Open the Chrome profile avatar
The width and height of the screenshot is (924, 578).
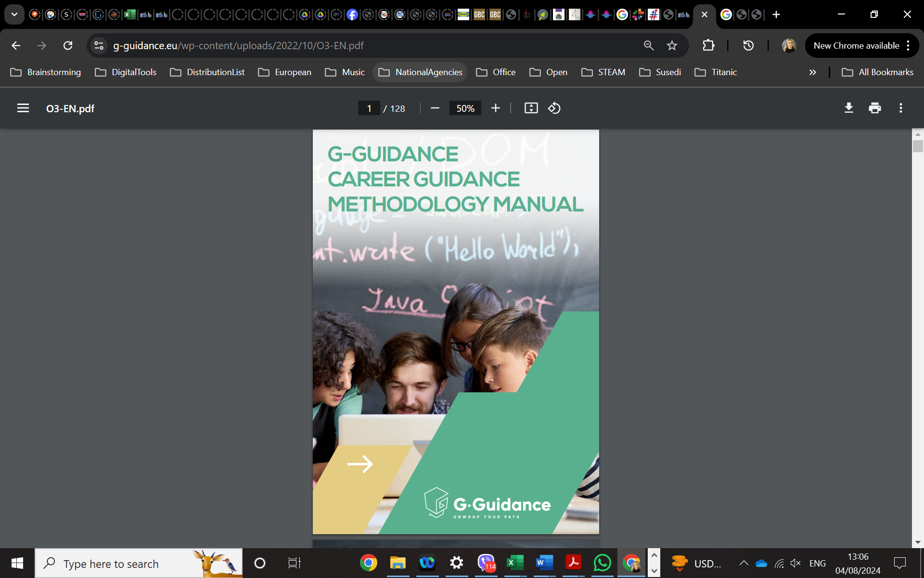click(789, 46)
